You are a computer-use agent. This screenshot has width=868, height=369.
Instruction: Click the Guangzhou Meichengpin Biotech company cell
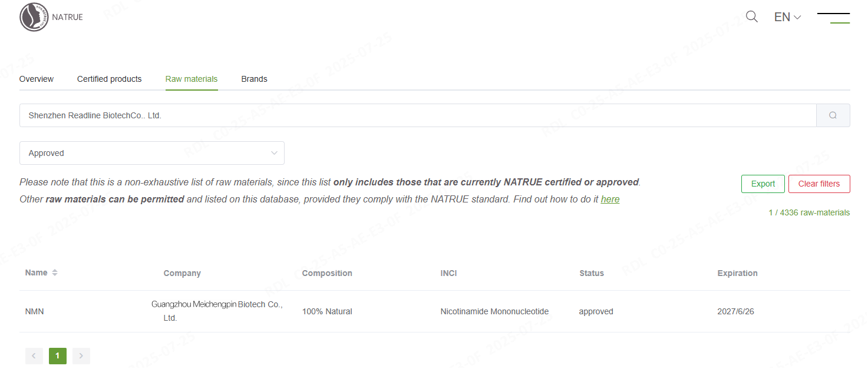coord(217,311)
